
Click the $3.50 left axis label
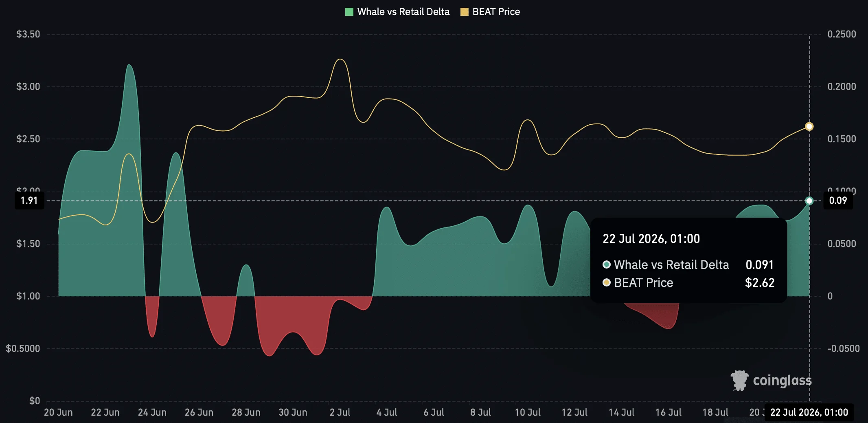tap(28, 34)
